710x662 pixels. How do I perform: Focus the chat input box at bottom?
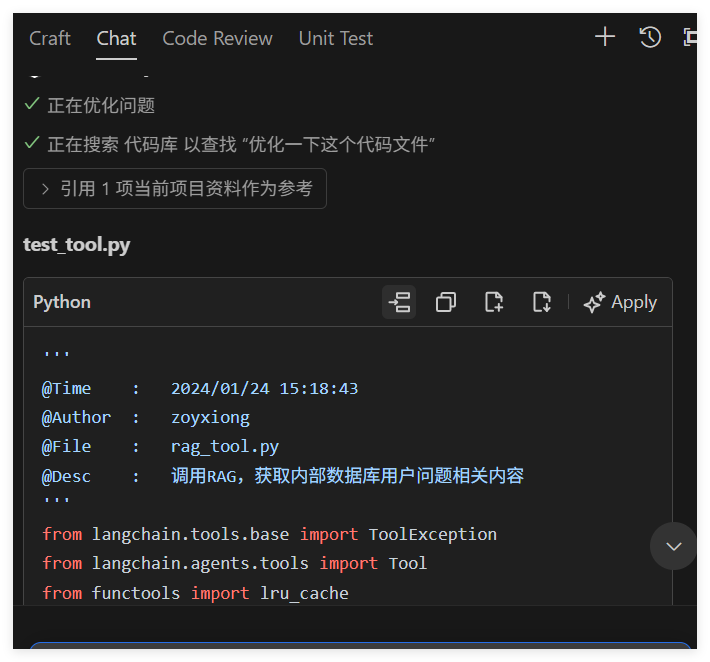360,646
